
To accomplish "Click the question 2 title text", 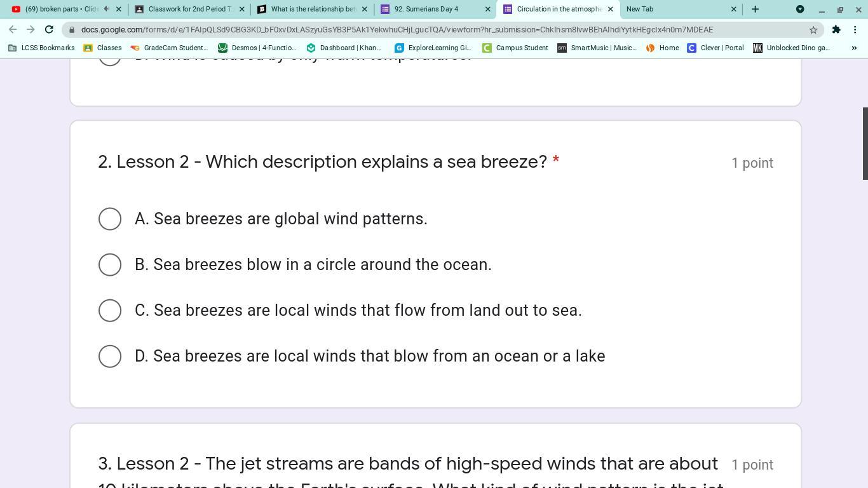I will [x=322, y=161].
